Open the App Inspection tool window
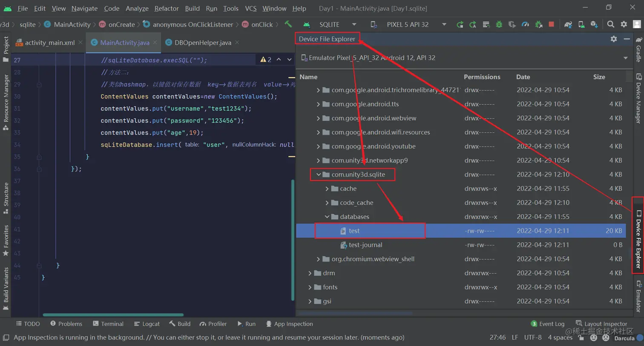 tap(289, 324)
